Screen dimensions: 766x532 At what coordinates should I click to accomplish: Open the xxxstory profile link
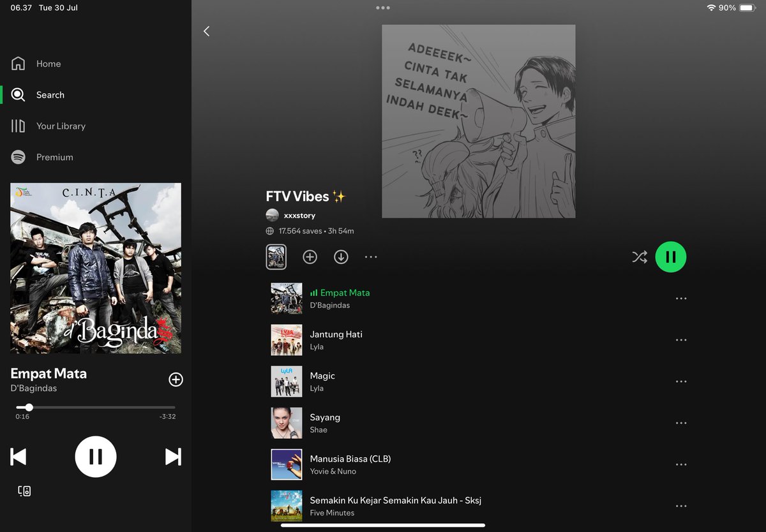[299, 216]
